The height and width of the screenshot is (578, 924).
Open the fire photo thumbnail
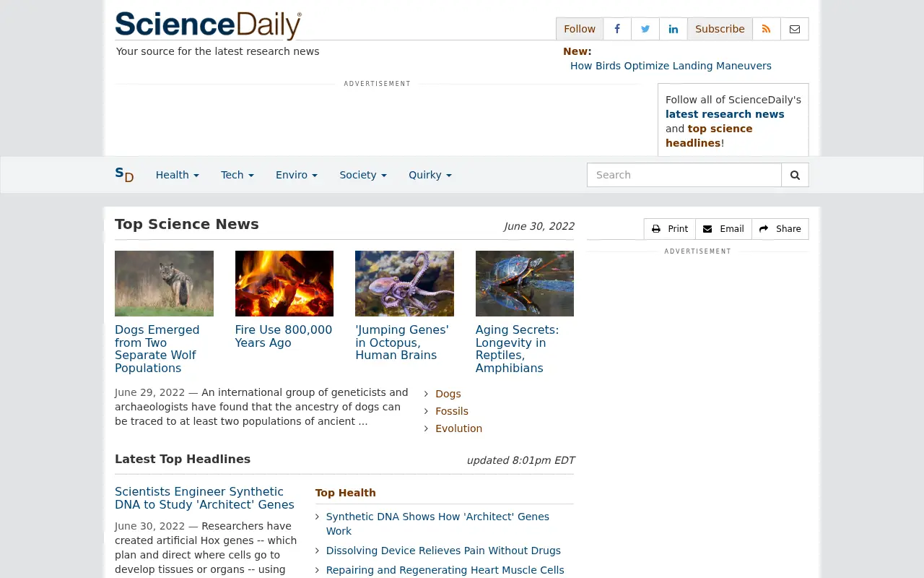[x=284, y=283]
